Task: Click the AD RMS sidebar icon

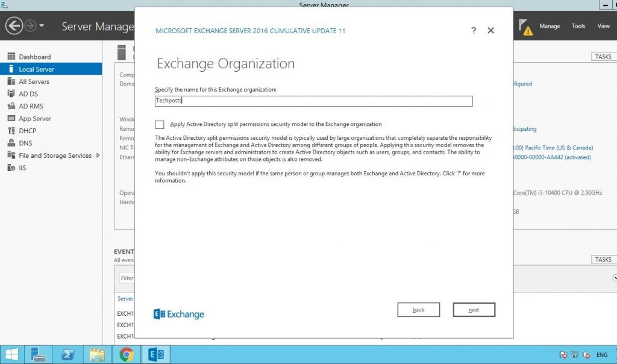Action: [x=11, y=106]
